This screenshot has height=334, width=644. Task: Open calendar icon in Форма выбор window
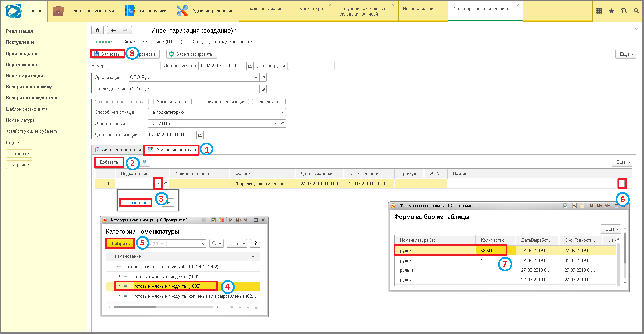point(582,206)
